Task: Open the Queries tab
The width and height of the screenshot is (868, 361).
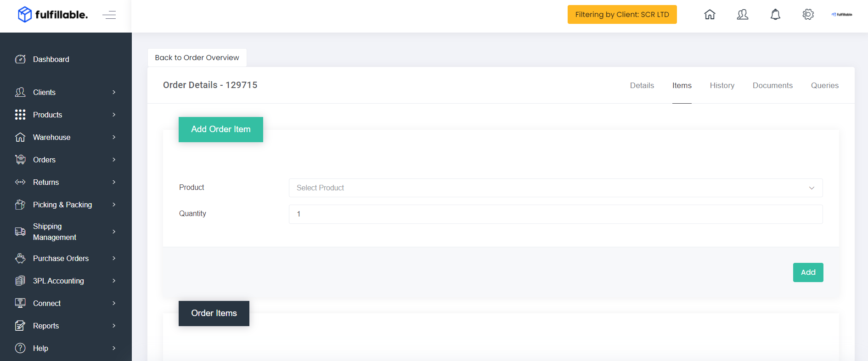Action: [x=825, y=85]
